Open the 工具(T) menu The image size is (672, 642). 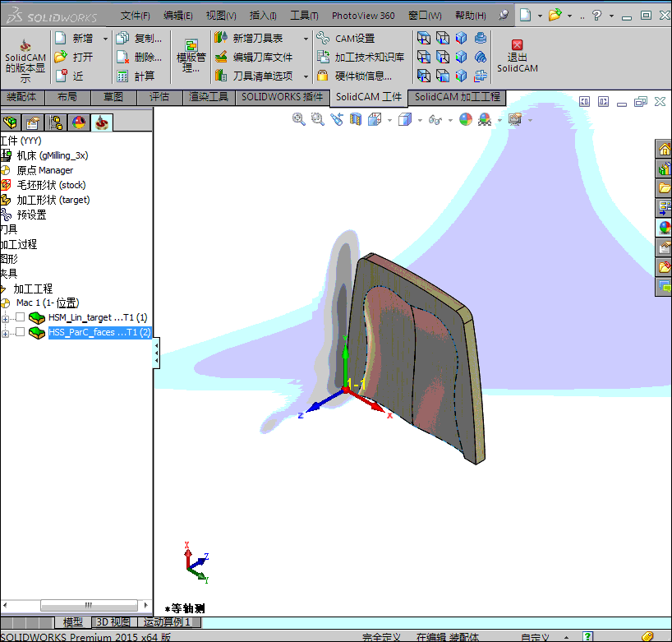point(304,16)
